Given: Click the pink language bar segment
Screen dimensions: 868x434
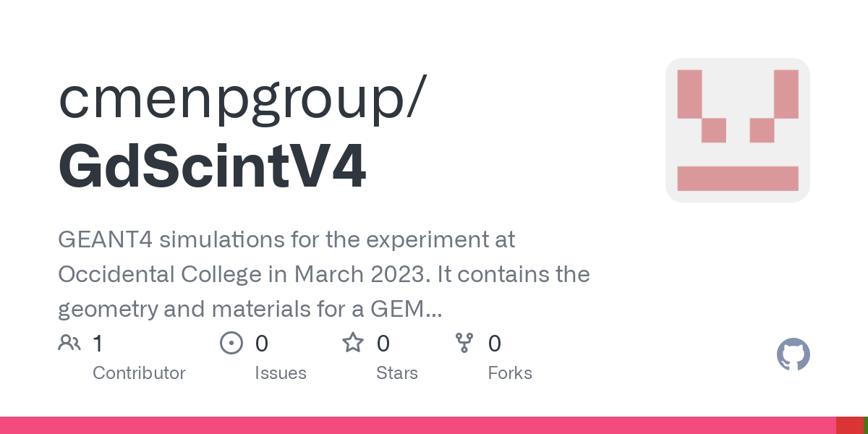Looking at the screenshot, I should click(x=418, y=425).
